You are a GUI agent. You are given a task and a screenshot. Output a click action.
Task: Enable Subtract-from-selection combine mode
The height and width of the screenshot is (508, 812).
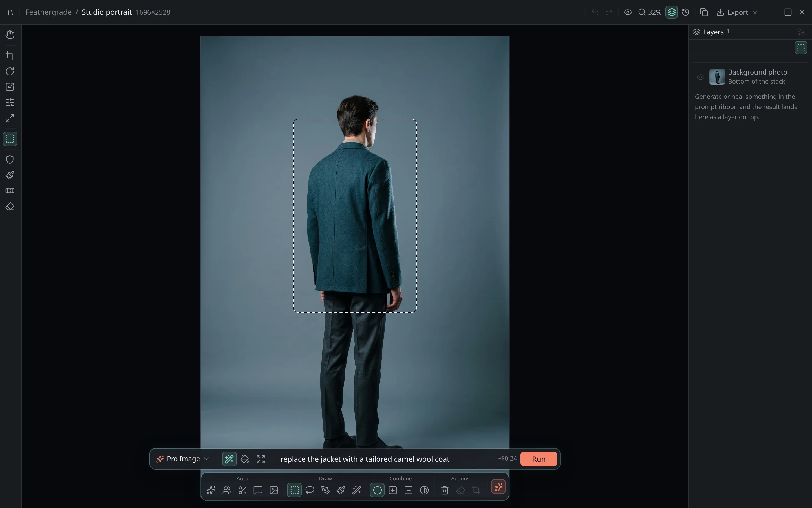coord(408,490)
